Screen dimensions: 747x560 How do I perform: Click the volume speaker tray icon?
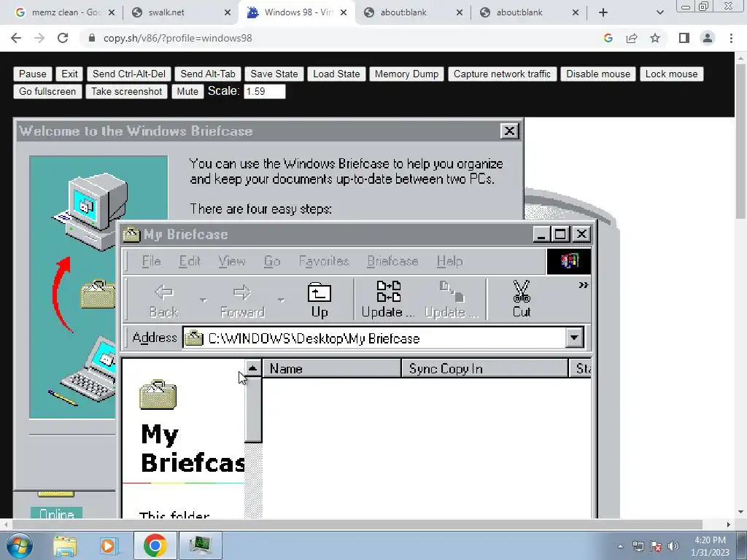click(673, 546)
